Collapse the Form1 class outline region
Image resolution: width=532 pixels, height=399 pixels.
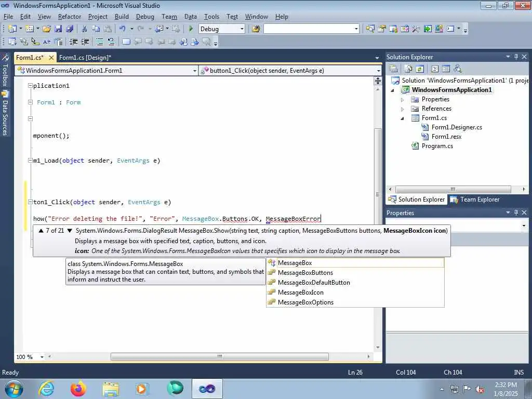point(30,102)
